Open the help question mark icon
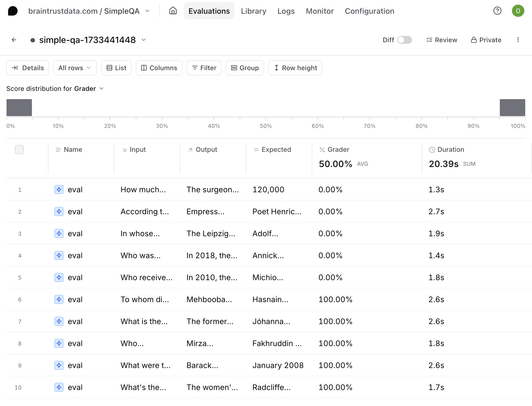The width and height of the screenshot is (532, 406). (497, 11)
